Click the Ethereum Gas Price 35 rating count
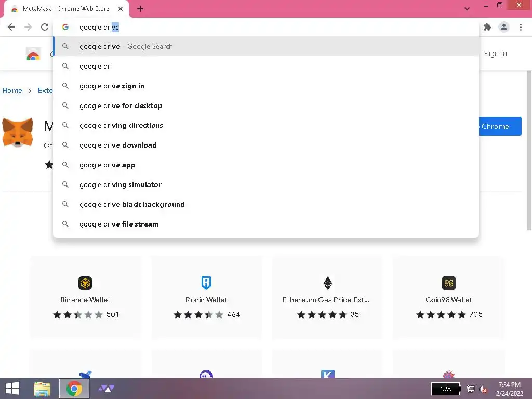 pyautogui.click(x=355, y=314)
